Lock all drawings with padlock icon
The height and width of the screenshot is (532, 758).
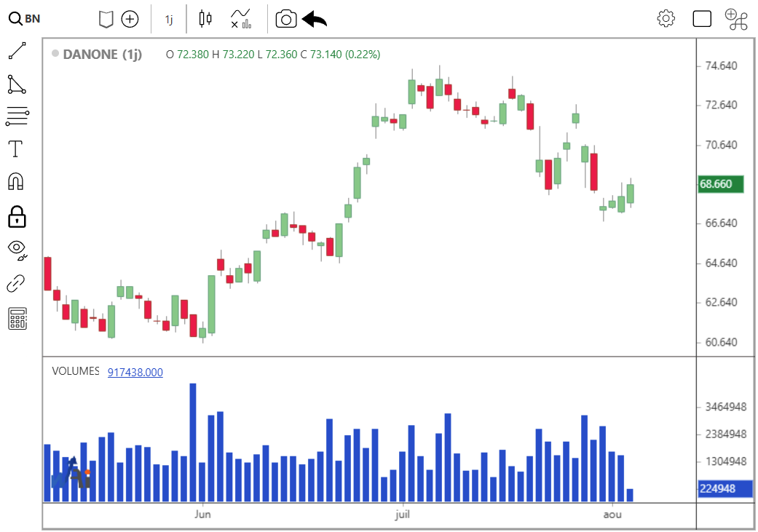[17, 216]
